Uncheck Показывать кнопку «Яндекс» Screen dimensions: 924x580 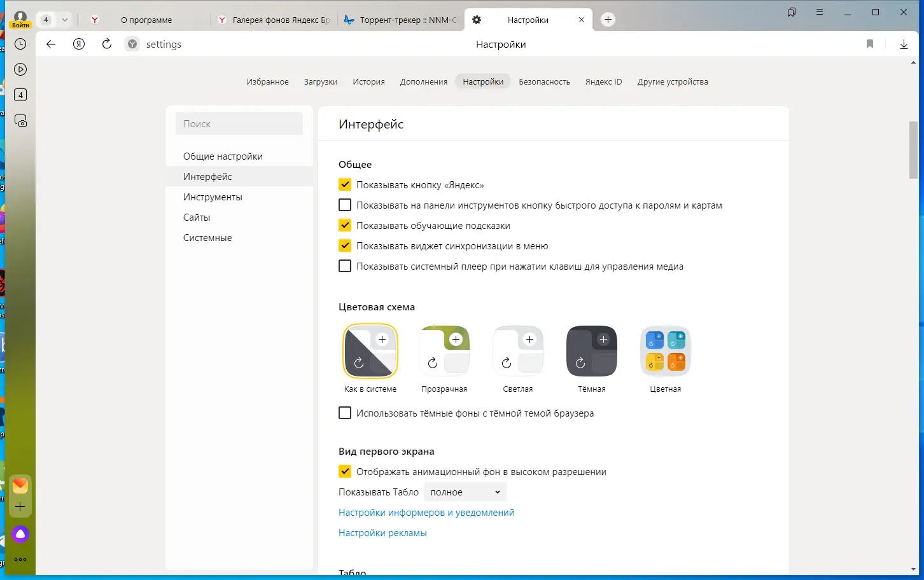[x=345, y=185]
